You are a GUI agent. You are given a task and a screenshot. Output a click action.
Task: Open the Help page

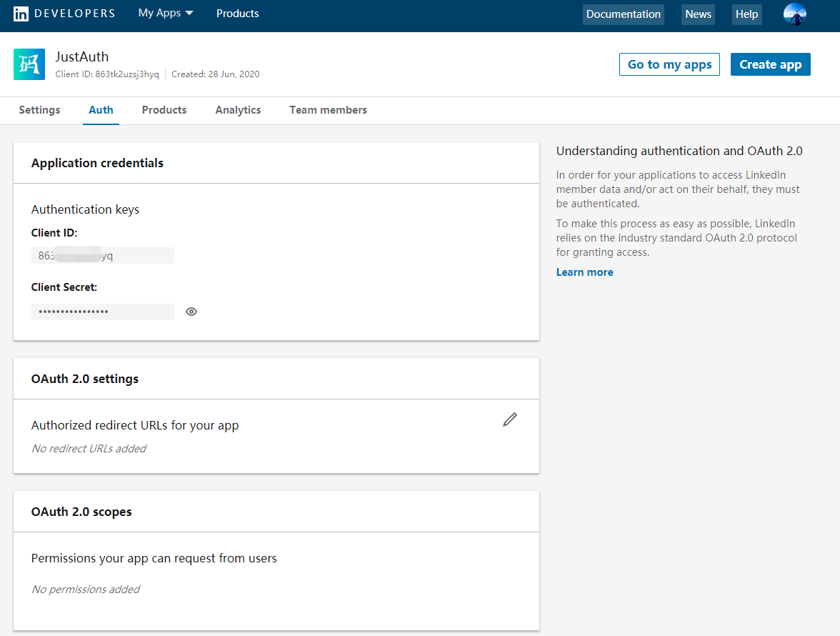point(747,14)
